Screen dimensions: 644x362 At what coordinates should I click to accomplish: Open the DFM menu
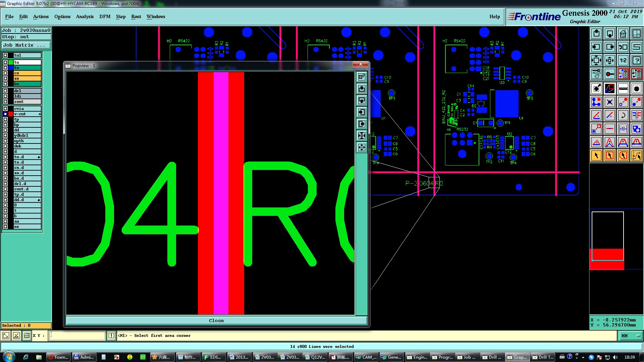point(105,16)
